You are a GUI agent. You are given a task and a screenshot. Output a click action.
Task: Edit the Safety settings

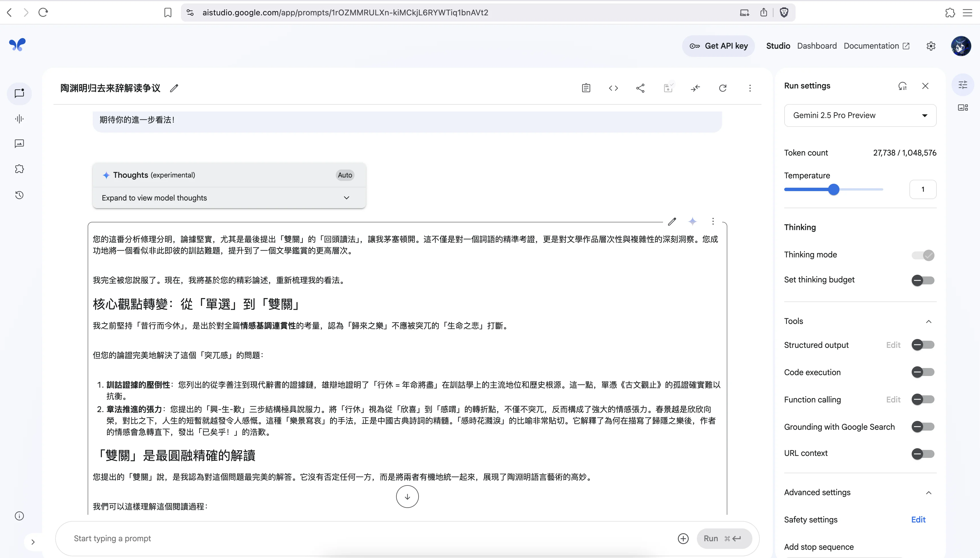coord(918,519)
